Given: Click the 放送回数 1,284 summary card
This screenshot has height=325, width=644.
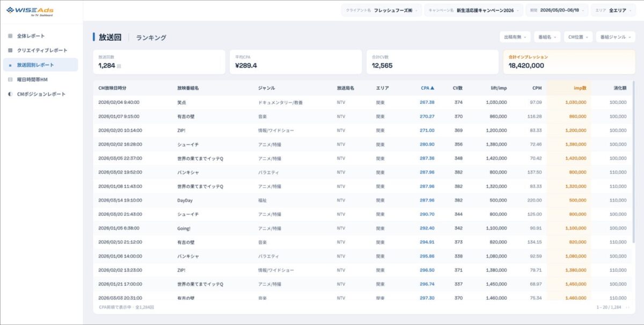Looking at the screenshot, I should (159, 62).
